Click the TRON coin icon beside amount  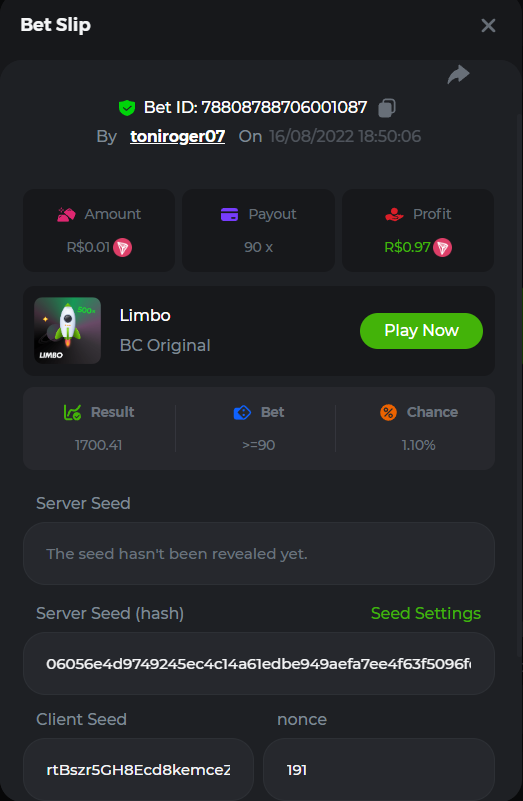pos(122,248)
